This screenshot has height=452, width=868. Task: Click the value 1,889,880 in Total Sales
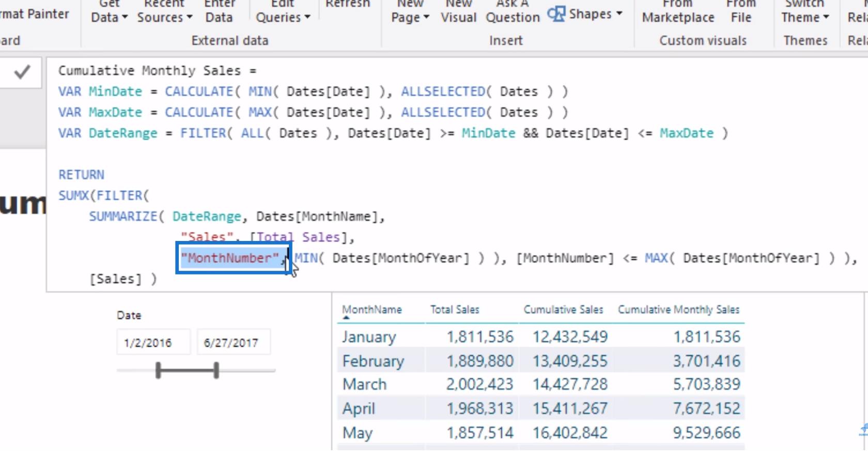(480, 361)
